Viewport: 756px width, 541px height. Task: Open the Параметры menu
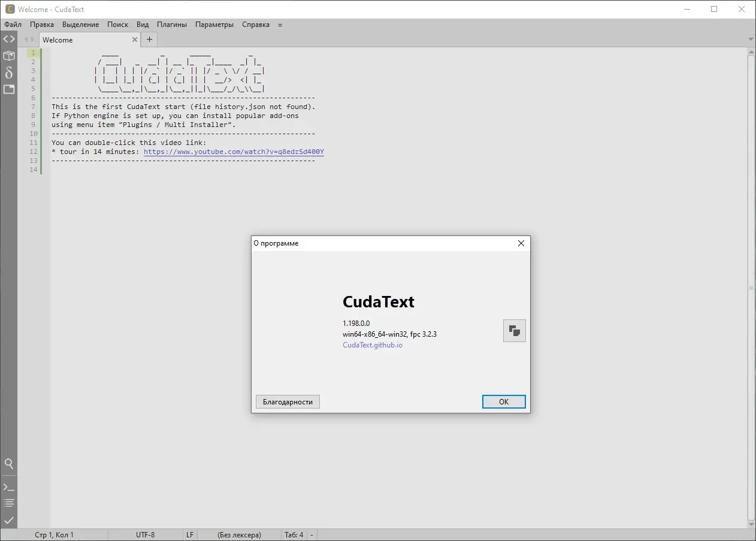coord(214,25)
